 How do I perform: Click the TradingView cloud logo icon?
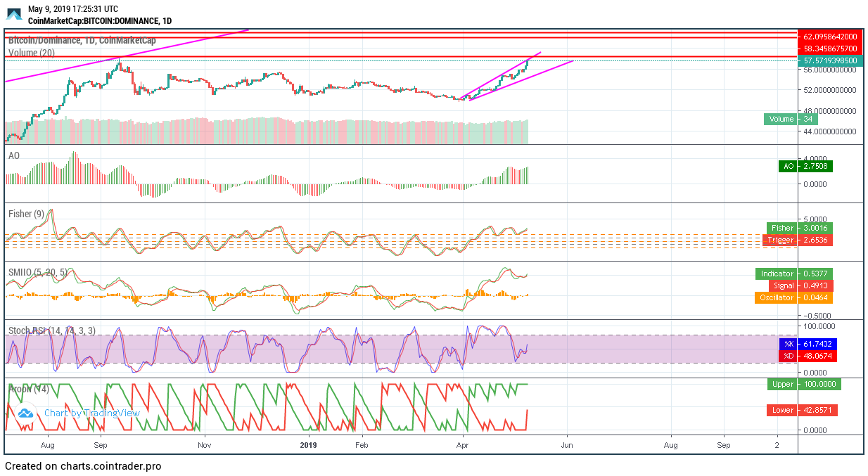pos(25,413)
